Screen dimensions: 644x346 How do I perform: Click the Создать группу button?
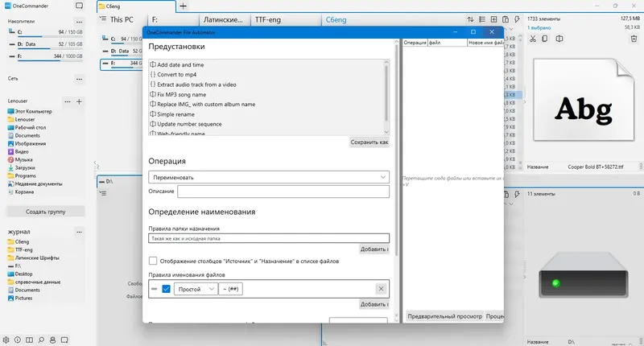[x=46, y=212]
